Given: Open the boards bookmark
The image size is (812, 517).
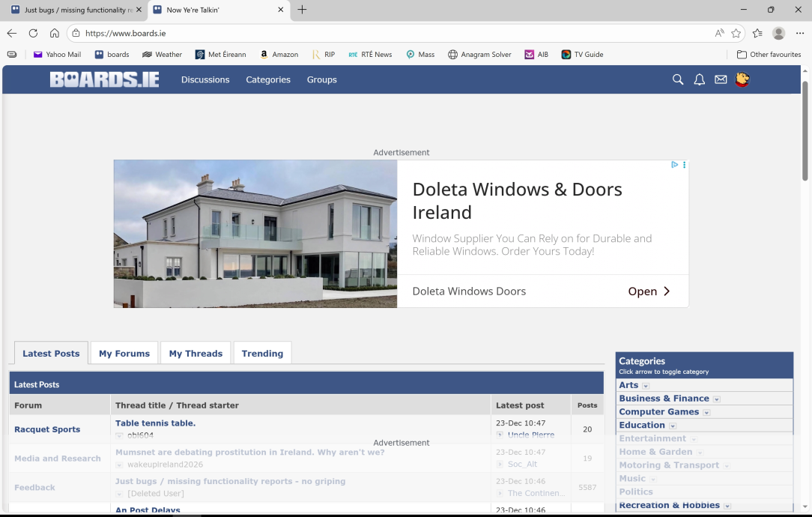Looking at the screenshot, I should point(112,55).
